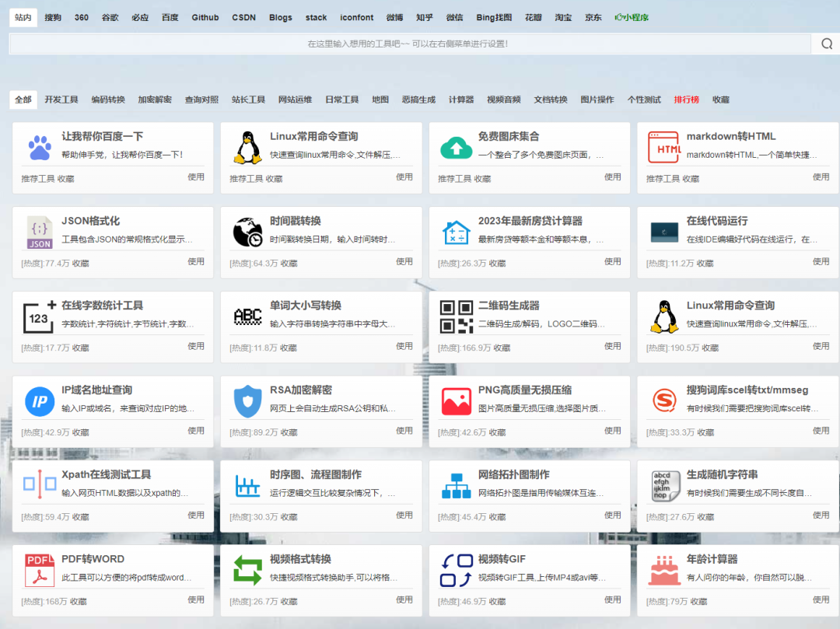Click the search magnifier icon
840x629 pixels.
pyautogui.click(x=826, y=44)
